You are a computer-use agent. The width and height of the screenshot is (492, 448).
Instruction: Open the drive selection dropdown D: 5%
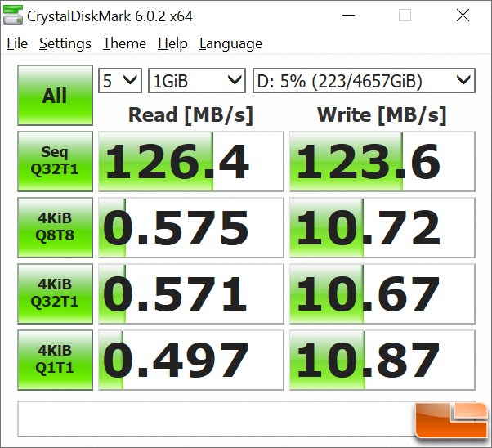[x=364, y=81]
